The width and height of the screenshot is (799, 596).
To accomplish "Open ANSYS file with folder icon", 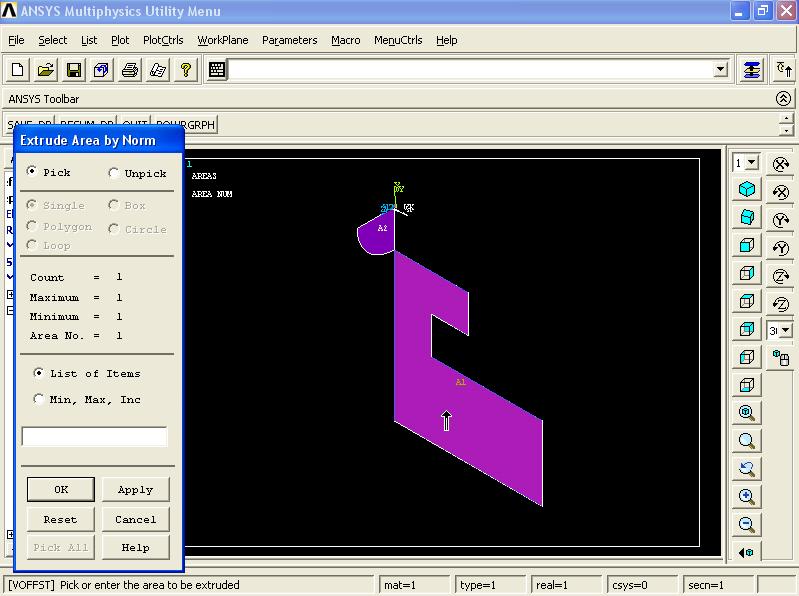I will click(45, 70).
